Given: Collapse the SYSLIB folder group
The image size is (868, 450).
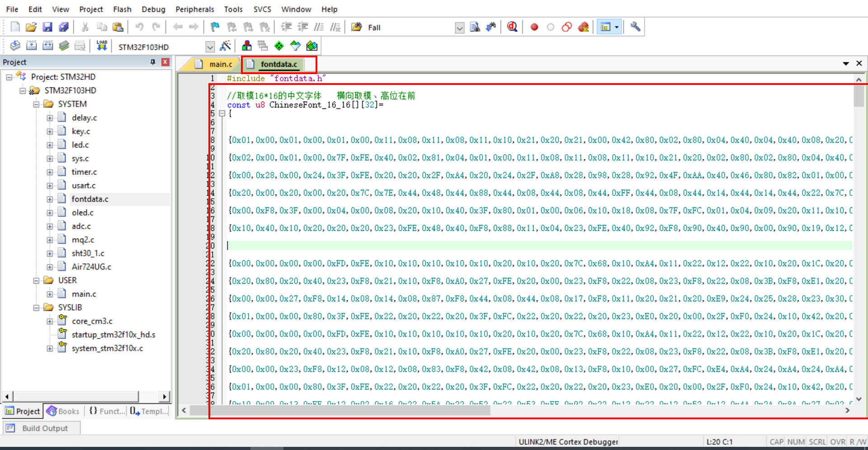Looking at the screenshot, I should [x=36, y=308].
